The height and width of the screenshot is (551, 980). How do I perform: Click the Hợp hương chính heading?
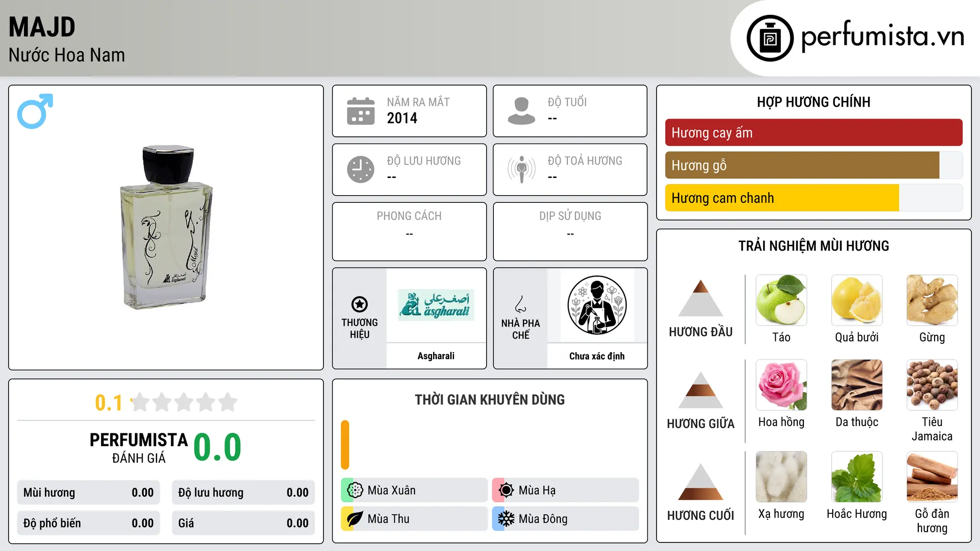click(813, 102)
